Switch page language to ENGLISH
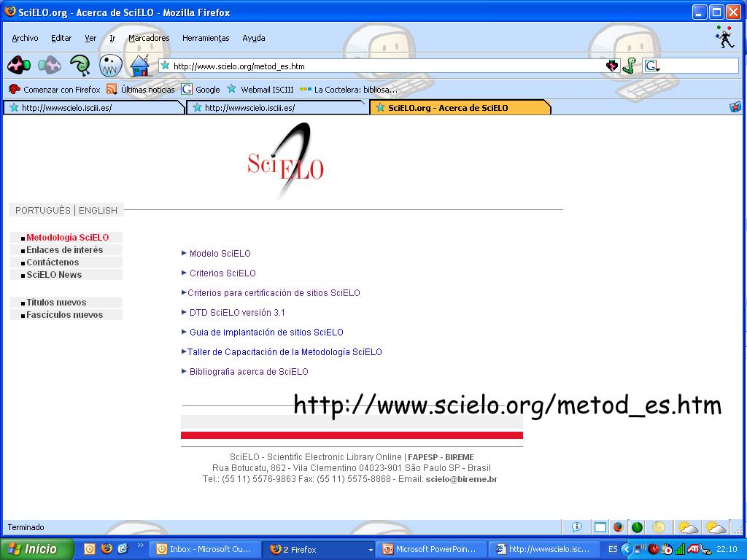The height and width of the screenshot is (560, 747). click(x=98, y=210)
